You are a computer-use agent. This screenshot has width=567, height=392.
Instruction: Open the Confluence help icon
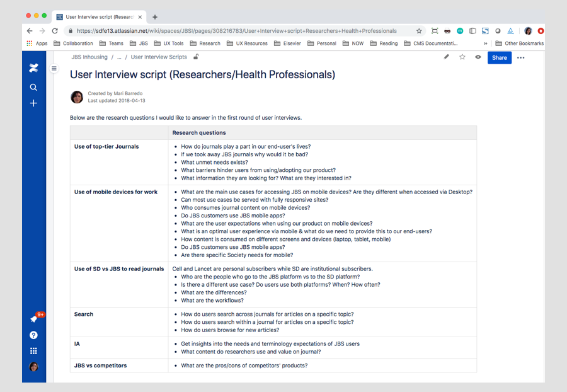click(x=33, y=335)
